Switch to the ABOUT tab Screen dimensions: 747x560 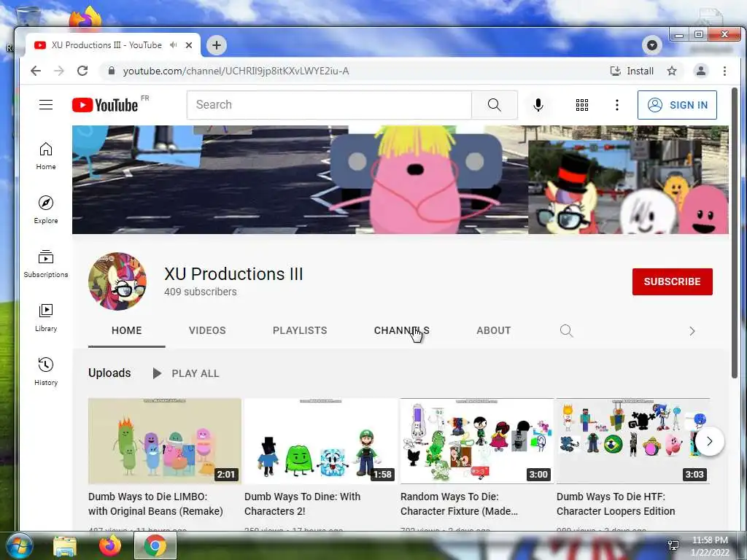494,330
